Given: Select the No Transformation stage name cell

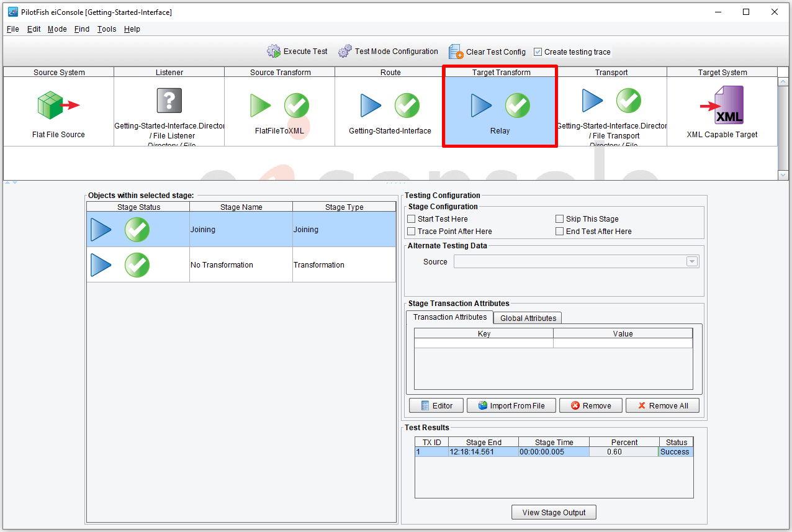Looking at the screenshot, I should [241, 265].
